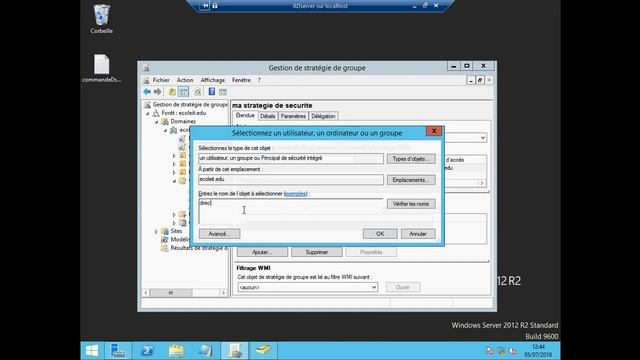Click the left arrow of the tree scrollbar
Screen dimensions: 640x360
click(x=146, y=293)
